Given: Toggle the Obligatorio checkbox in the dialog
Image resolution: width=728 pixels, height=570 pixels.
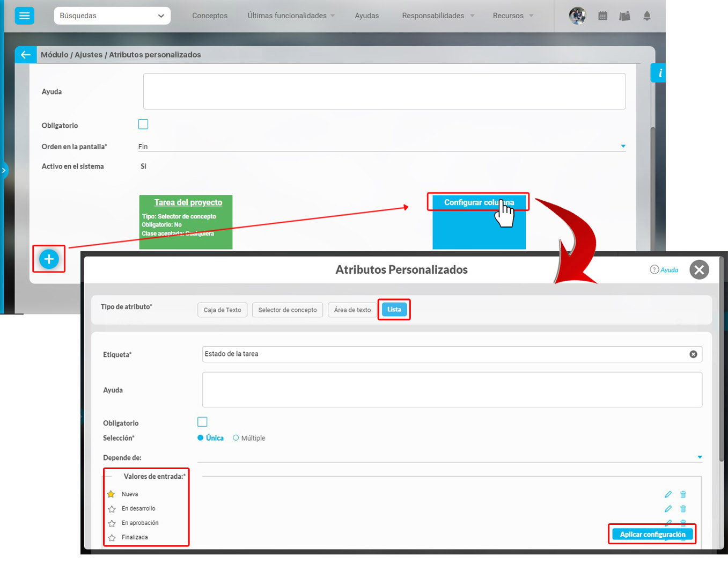Looking at the screenshot, I should click(x=202, y=422).
